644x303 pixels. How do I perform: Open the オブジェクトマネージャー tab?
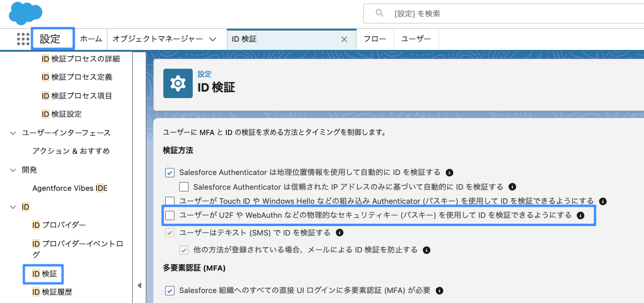point(157,39)
